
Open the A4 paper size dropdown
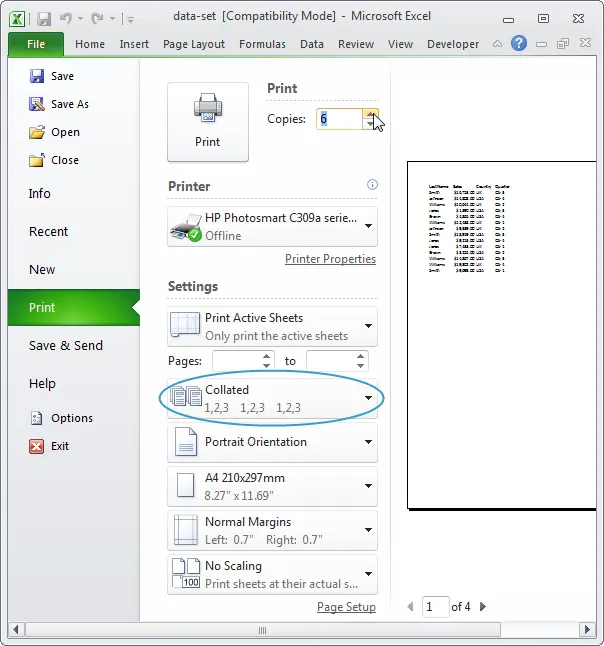[x=272, y=487]
